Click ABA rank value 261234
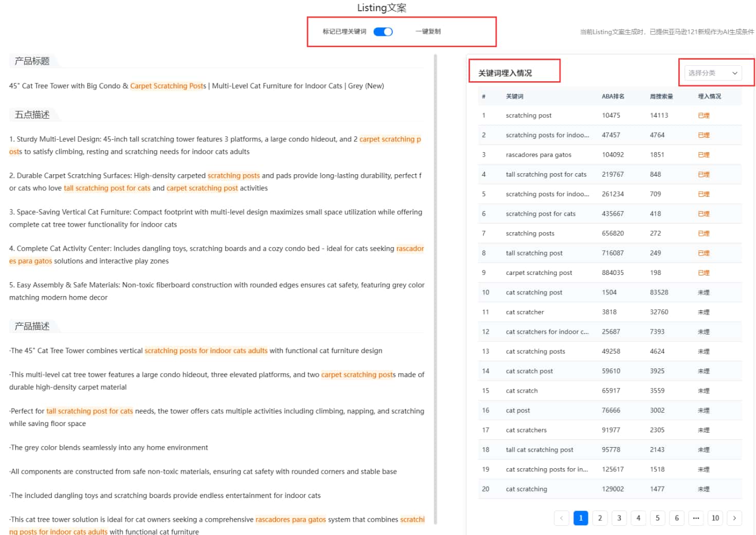 pos(613,194)
